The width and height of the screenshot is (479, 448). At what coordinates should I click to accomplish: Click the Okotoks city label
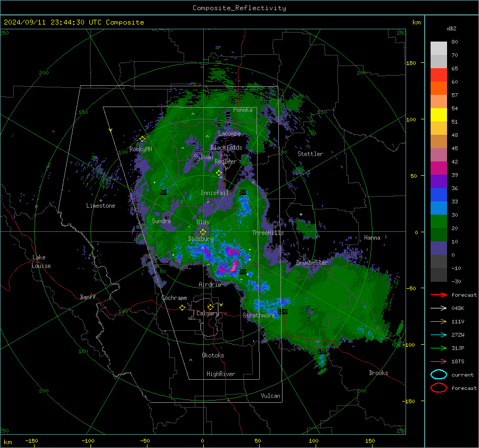213,356
